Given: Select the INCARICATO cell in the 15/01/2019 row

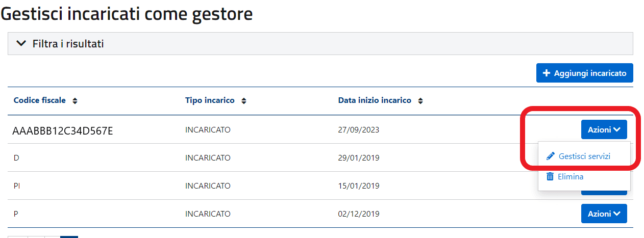Looking at the screenshot, I should 208,186.
